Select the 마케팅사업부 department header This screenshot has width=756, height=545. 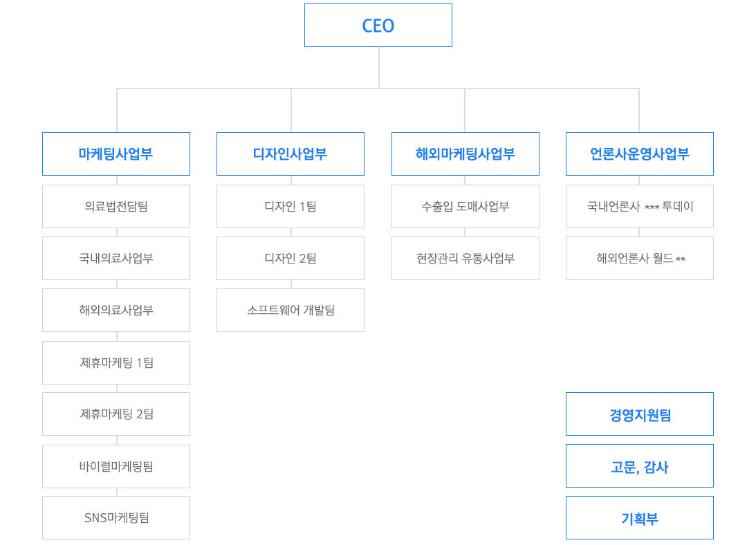click(116, 154)
